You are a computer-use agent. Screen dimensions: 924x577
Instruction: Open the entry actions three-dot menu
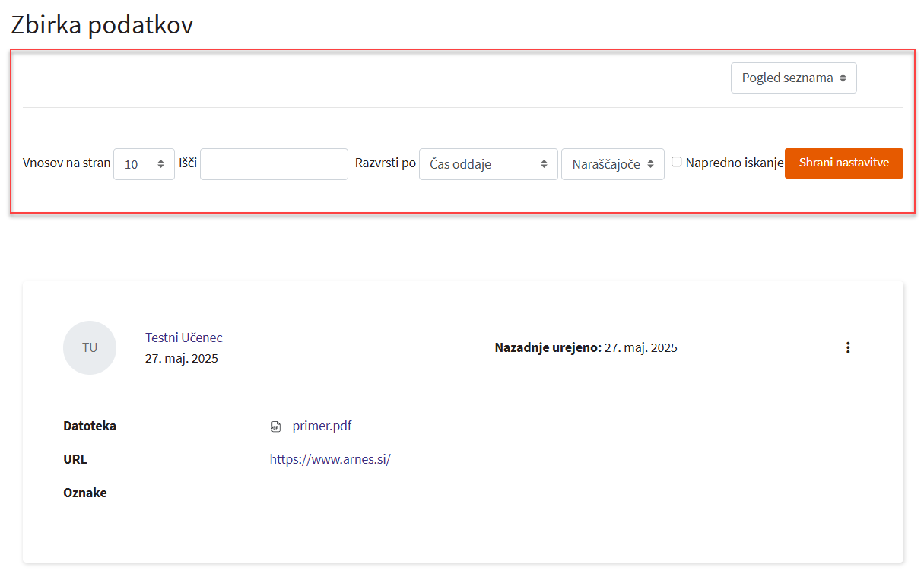[x=848, y=347]
